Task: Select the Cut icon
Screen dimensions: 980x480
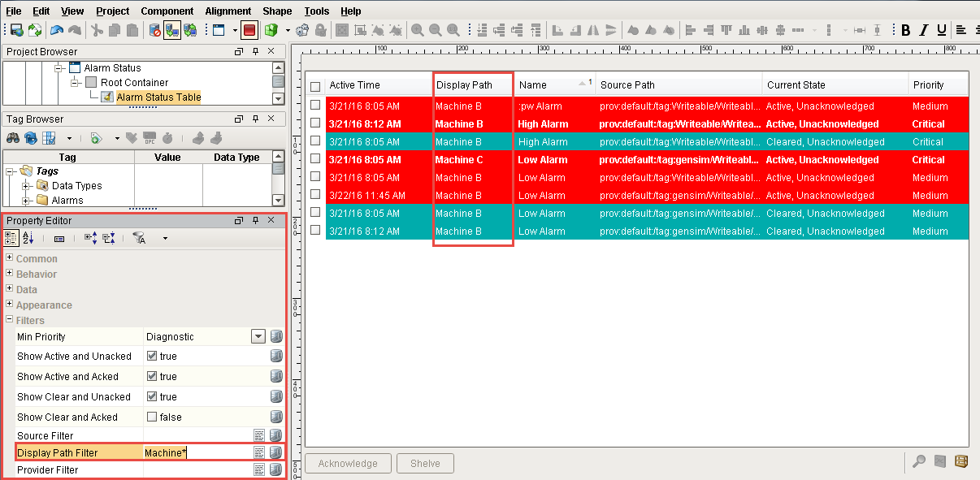Action: click(x=97, y=30)
